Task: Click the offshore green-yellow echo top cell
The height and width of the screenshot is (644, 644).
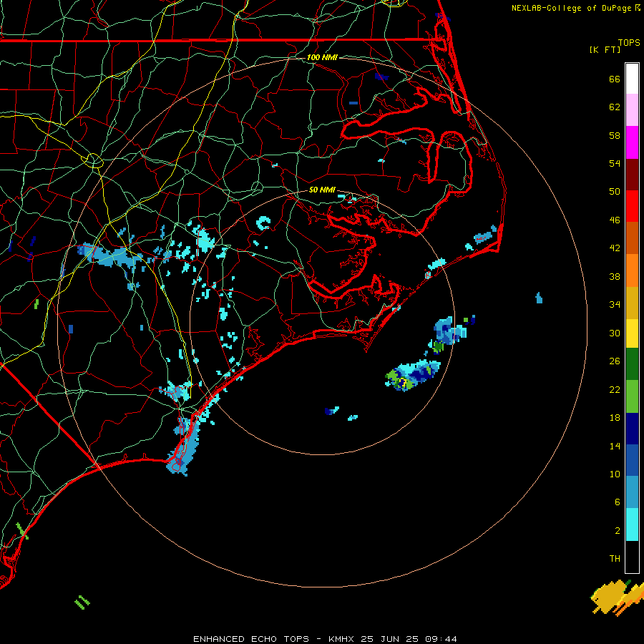Action: tap(412, 376)
